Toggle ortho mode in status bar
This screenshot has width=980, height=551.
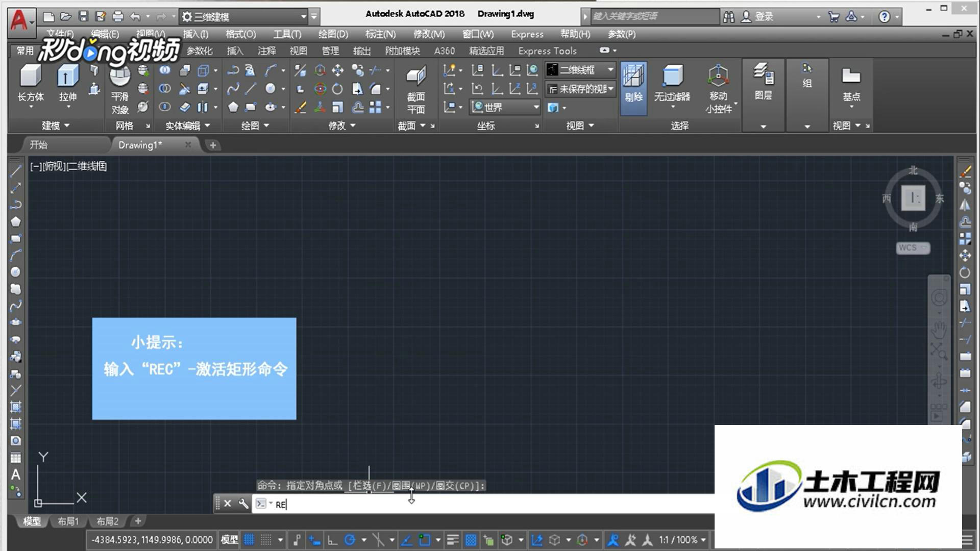pos(332,539)
